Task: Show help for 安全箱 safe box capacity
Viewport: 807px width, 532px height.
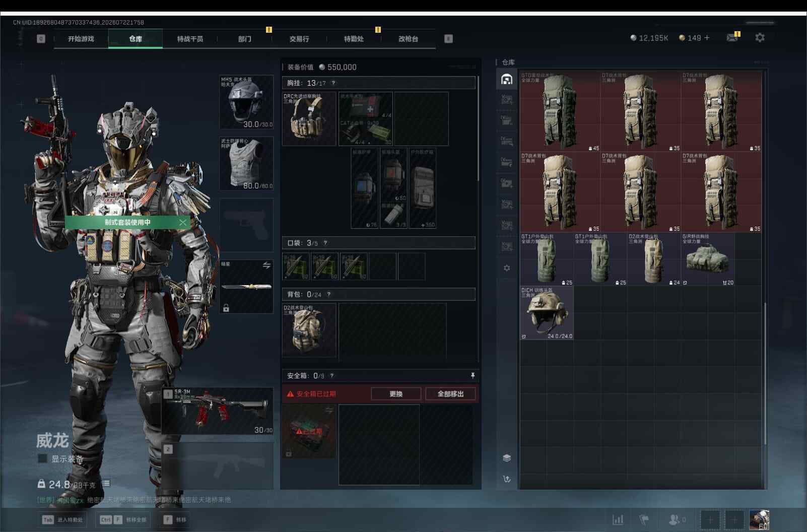Action: [331, 376]
